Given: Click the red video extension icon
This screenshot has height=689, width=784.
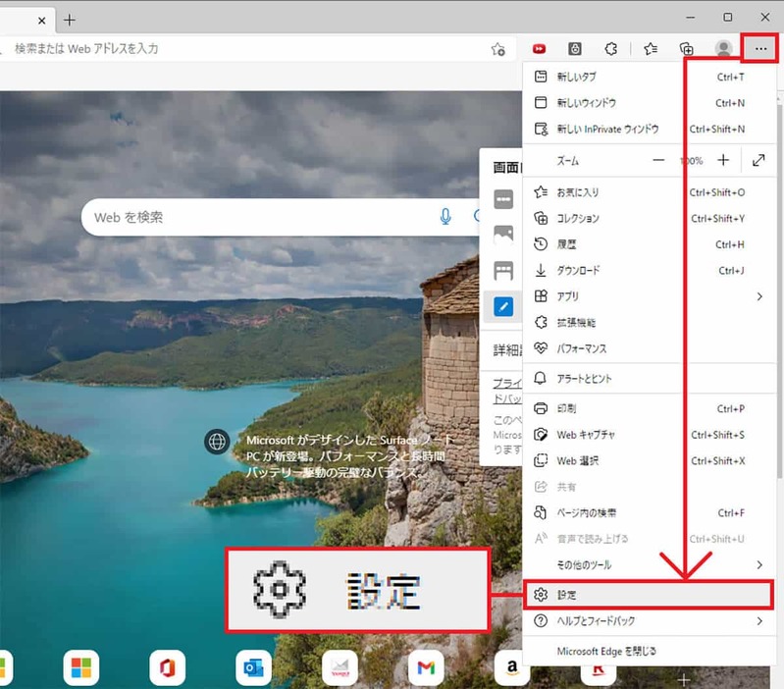Looking at the screenshot, I should 539,48.
